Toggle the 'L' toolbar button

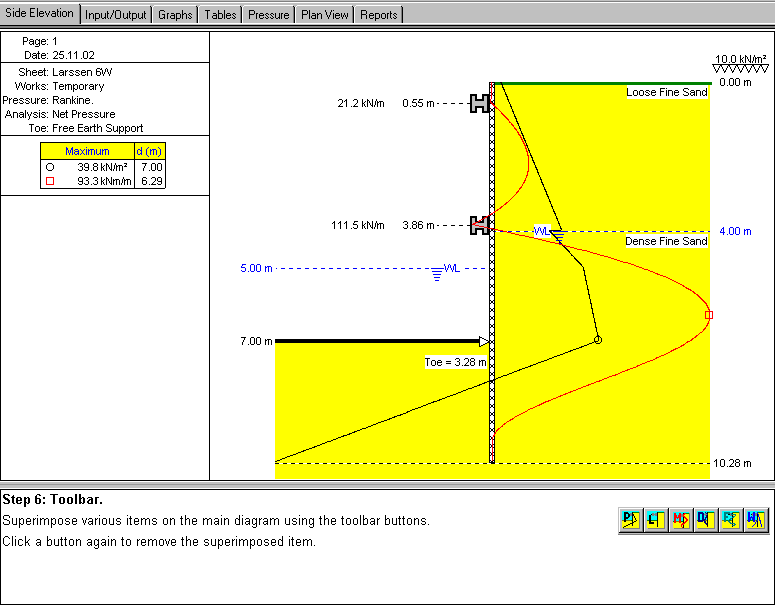656,519
